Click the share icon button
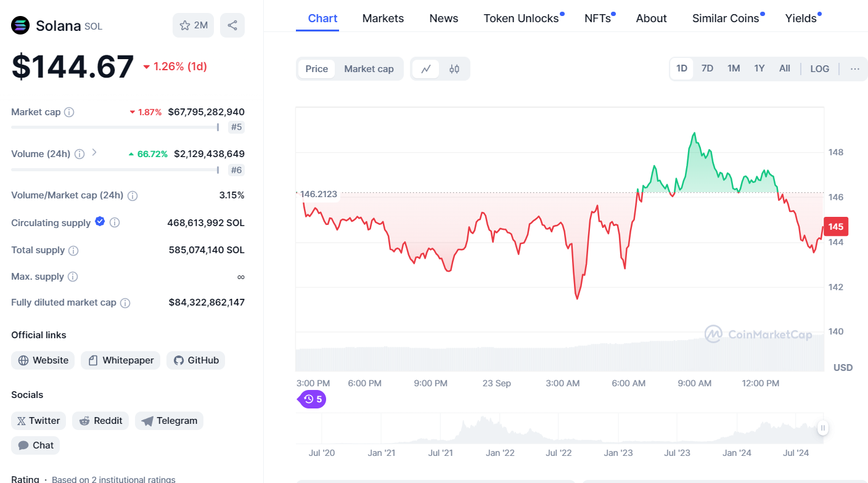Screen dimensions: 868x483 (x=232, y=25)
